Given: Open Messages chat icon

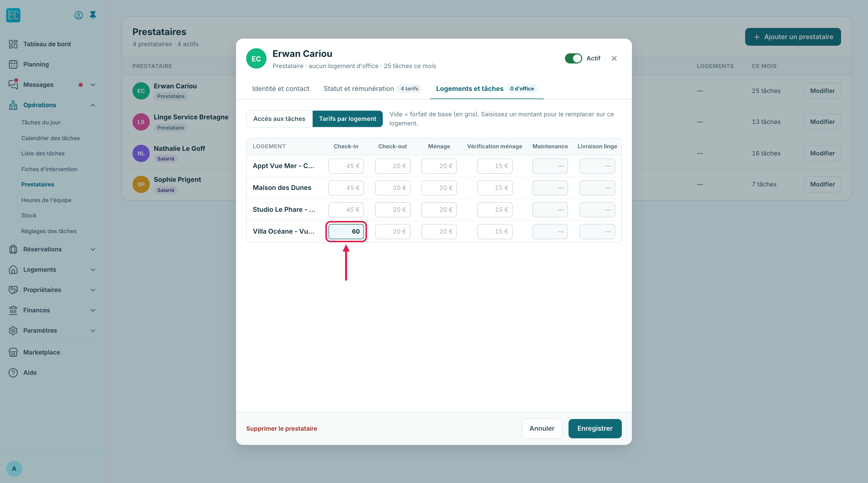Looking at the screenshot, I should (13, 85).
